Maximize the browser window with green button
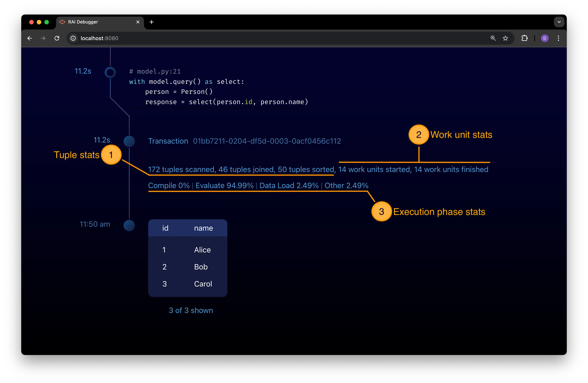Image resolution: width=588 pixels, height=383 pixels. [46, 22]
